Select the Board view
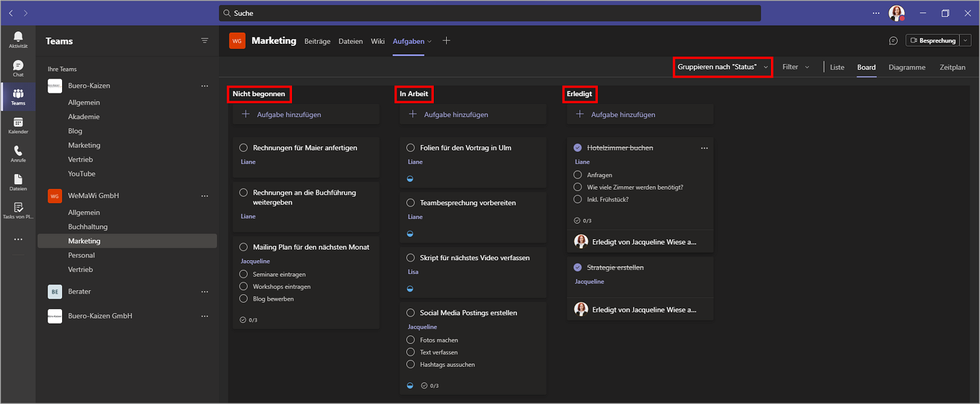The width and height of the screenshot is (980, 404). pyautogui.click(x=866, y=67)
